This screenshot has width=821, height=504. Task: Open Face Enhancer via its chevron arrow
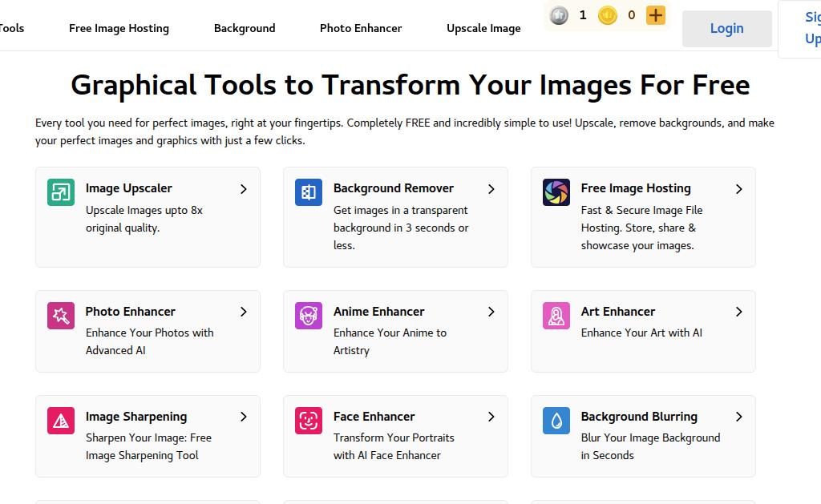click(x=491, y=417)
